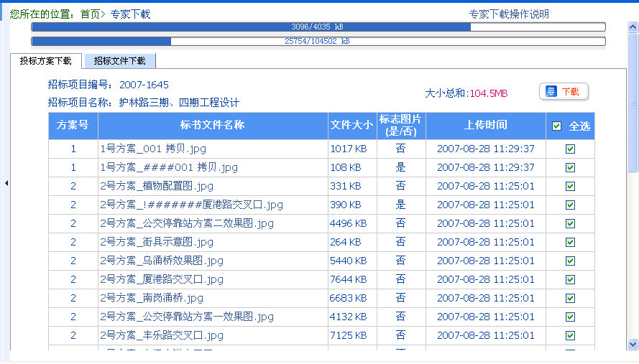Viewport: 639px width, 364px height.
Task: Click the file size 4496 KB
Action: pyautogui.click(x=349, y=224)
